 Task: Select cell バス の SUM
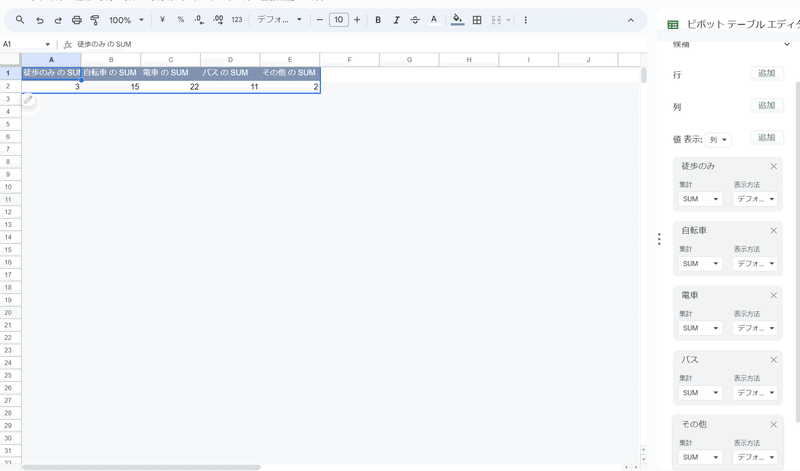pos(230,73)
